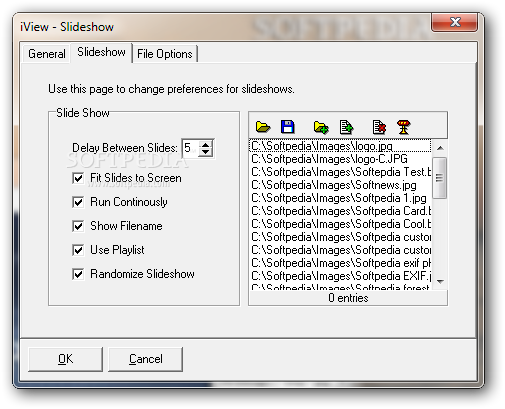505x409 pixels.
Task: Open a playlist with the yellow folder icon
Action: pyautogui.click(x=263, y=127)
